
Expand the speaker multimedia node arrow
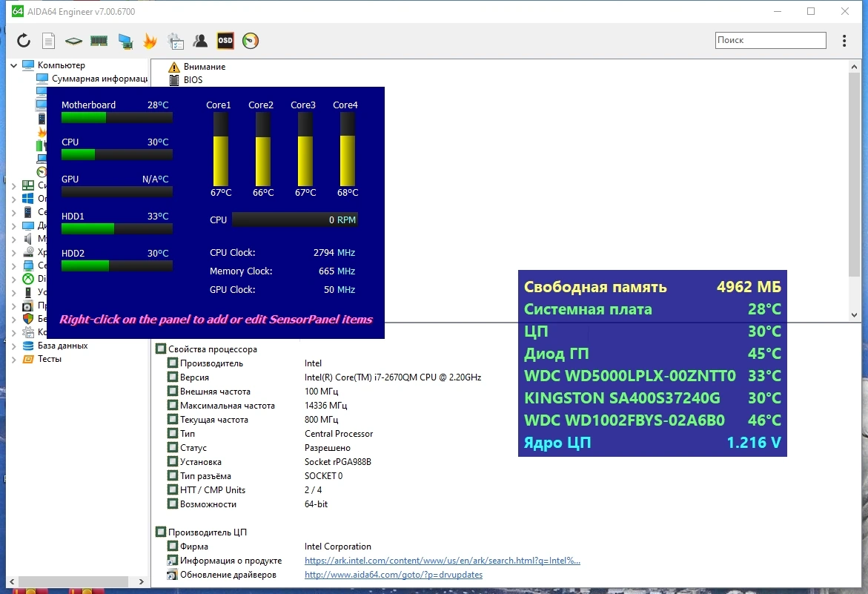[x=14, y=239]
